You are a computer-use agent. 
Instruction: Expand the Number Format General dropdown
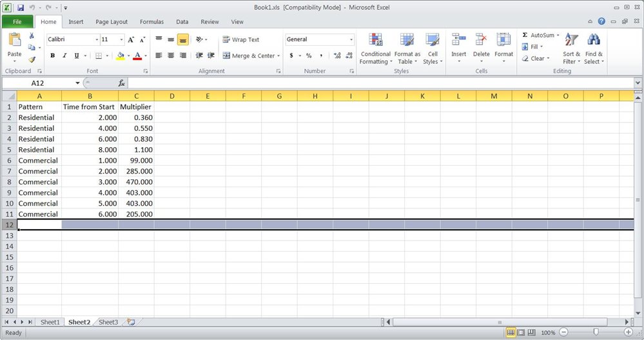point(351,39)
